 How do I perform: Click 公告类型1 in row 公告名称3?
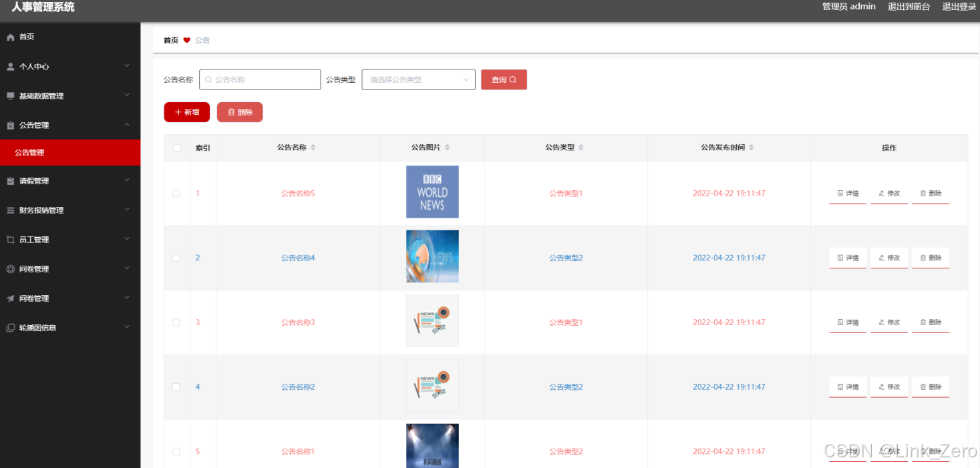click(x=566, y=322)
